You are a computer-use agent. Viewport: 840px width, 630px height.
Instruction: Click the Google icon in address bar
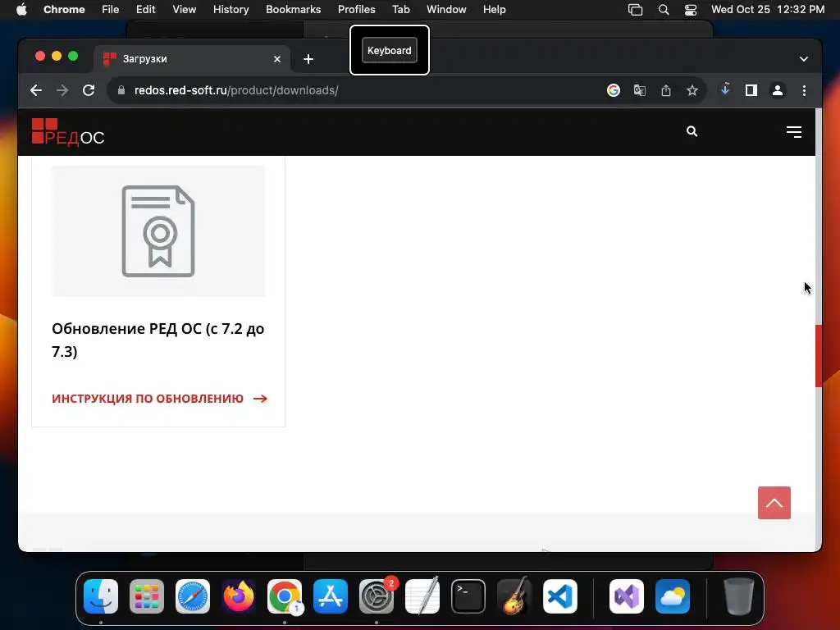[614, 90]
